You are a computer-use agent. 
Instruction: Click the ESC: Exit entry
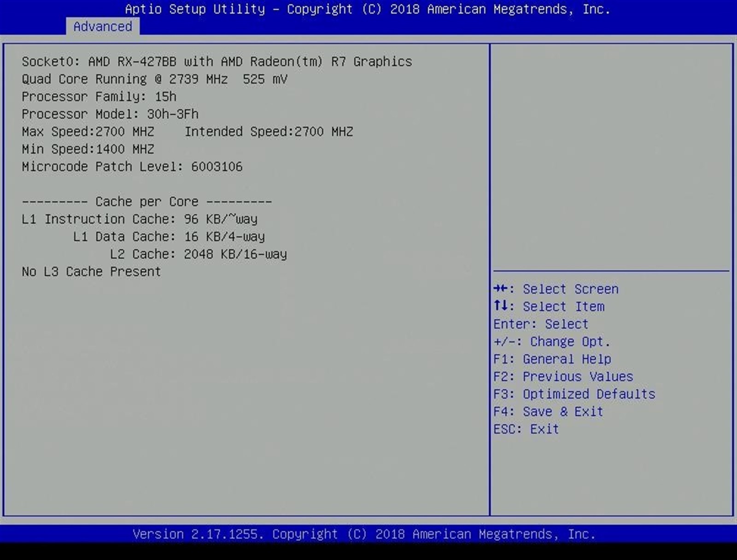pyautogui.click(x=526, y=429)
